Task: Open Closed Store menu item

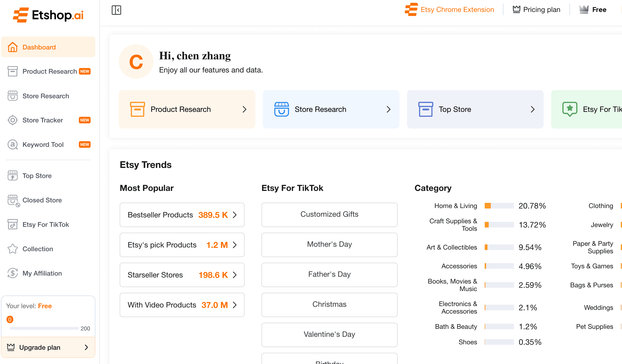Action: 48,200
